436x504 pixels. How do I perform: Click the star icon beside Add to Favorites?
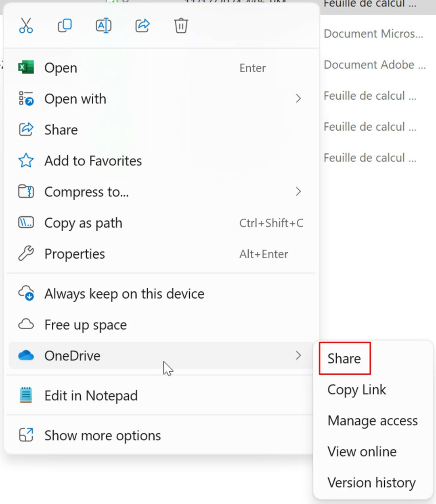(x=26, y=160)
